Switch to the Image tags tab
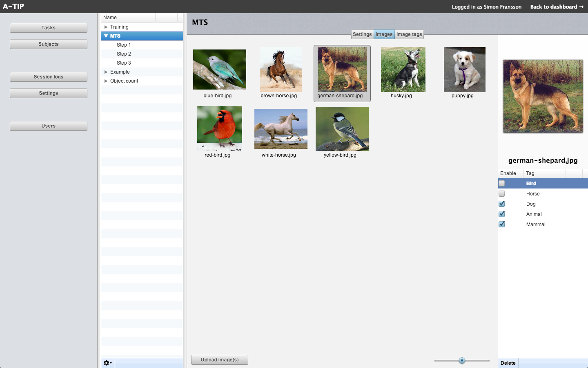This screenshot has height=368, width=588. tap(409, 34)
